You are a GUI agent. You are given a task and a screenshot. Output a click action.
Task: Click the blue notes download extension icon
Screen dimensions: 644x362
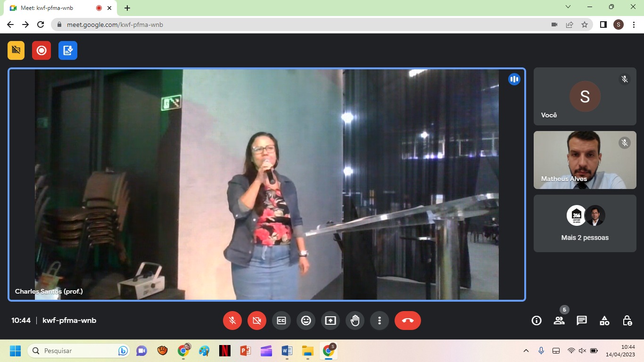tap(68, 50)
